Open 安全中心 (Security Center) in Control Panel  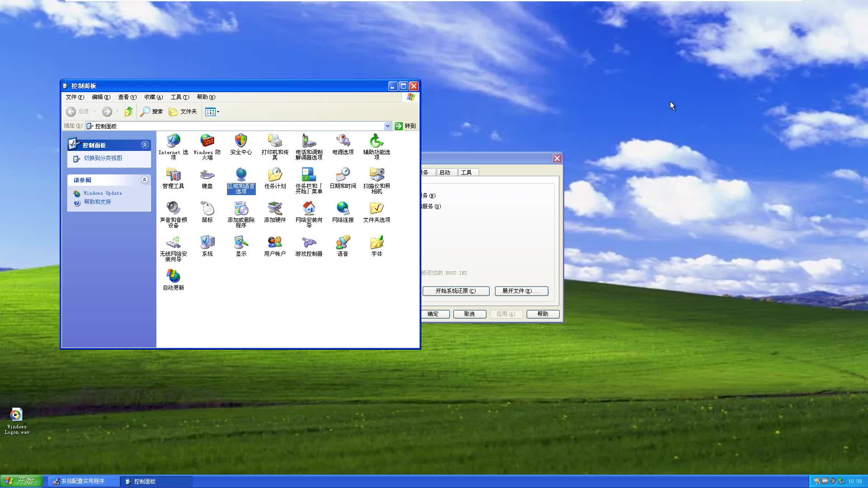point(241,142)
